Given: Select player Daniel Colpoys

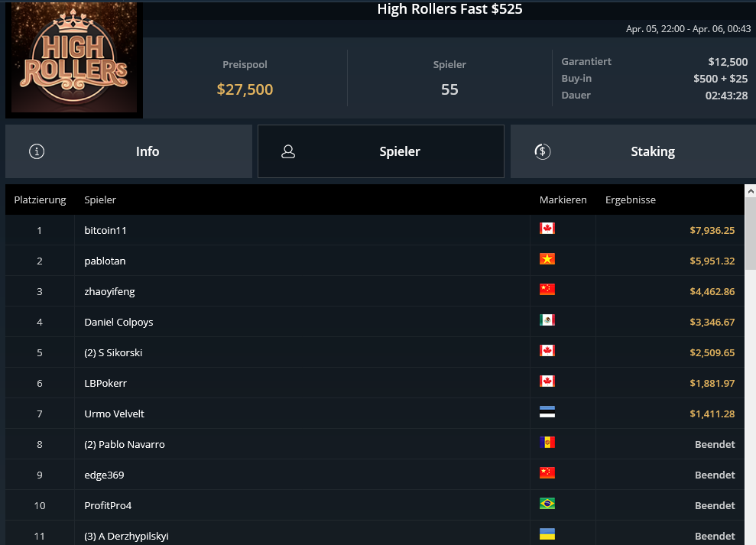Looking at the screenshot, I should (x=118, y=322).
